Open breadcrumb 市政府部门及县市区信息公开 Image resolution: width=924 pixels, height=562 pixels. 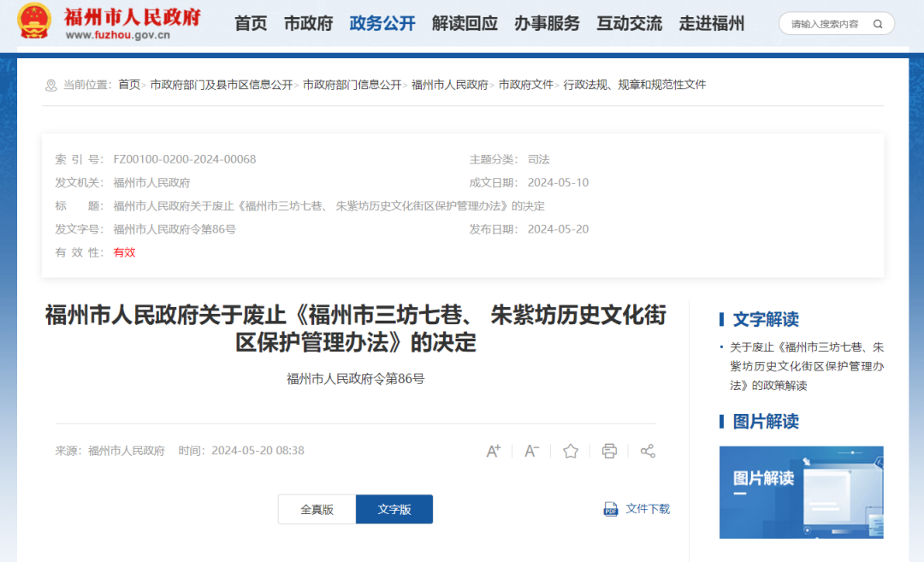222,85
